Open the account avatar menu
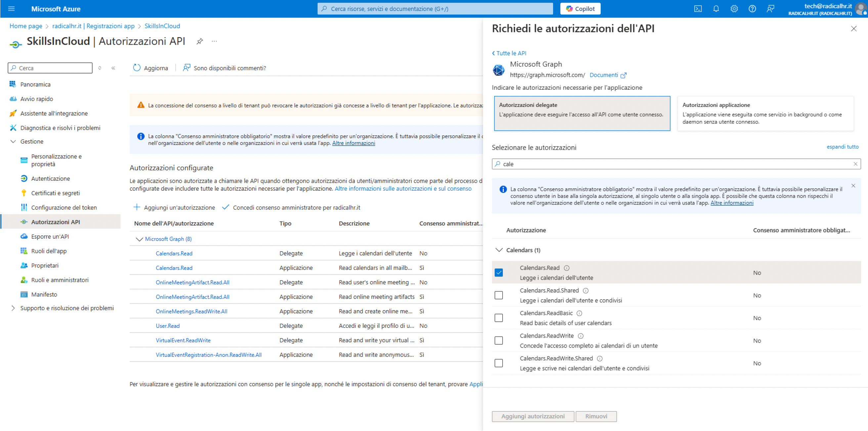This screenshot has height=431, width=868. coord(861,9)
